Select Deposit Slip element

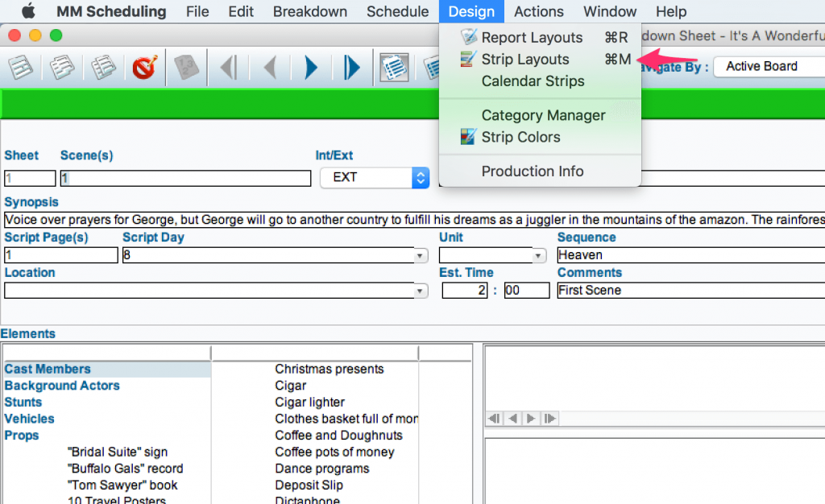(309, 485)
